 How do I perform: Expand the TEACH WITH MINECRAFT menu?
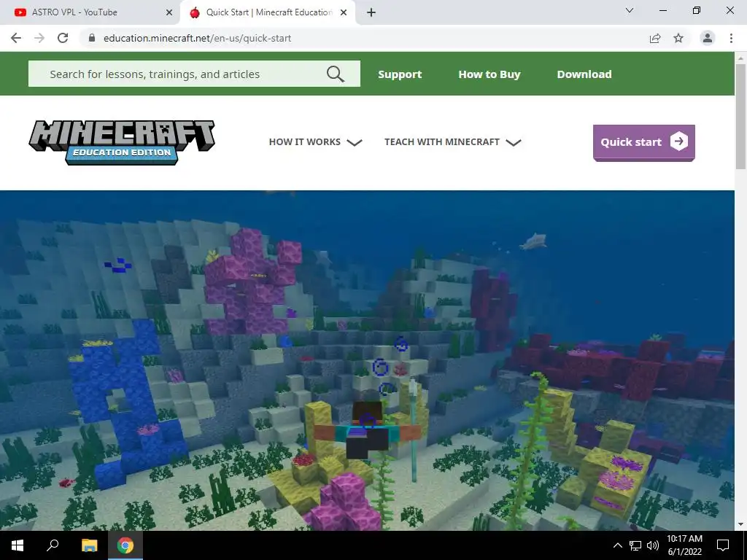pyautogui.click(x=452, y=142)
